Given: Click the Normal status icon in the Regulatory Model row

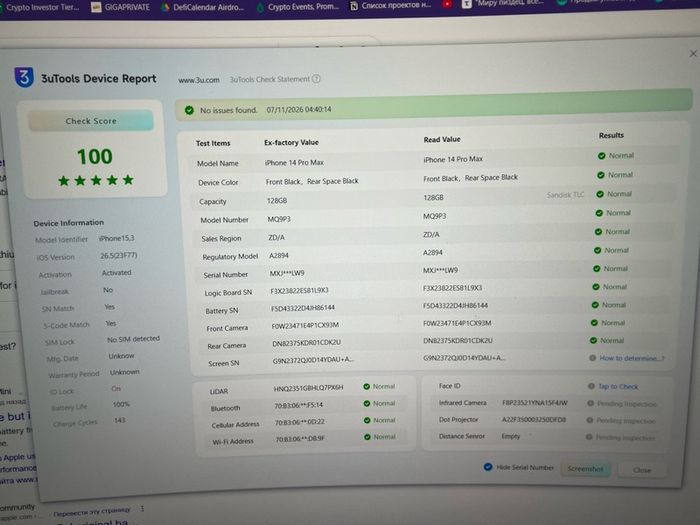Looking at the screenshot, I should (x=597, y=250).
